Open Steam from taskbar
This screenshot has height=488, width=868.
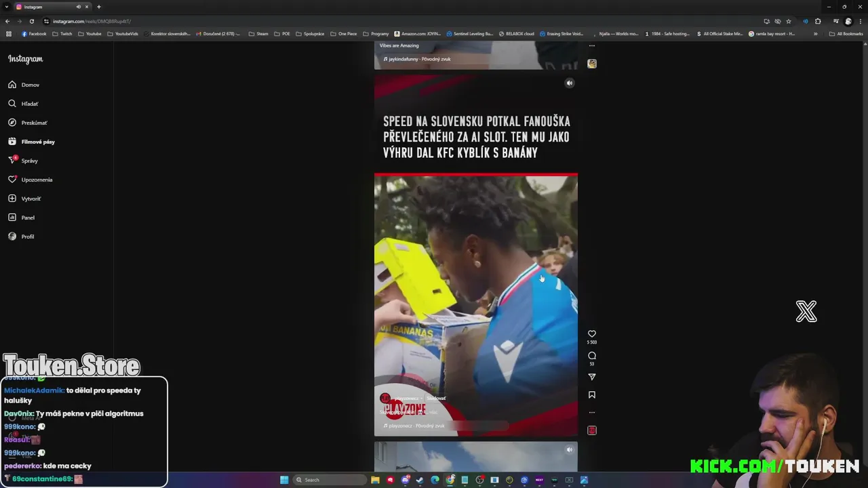pyautogui.click(x=420, y=480)
